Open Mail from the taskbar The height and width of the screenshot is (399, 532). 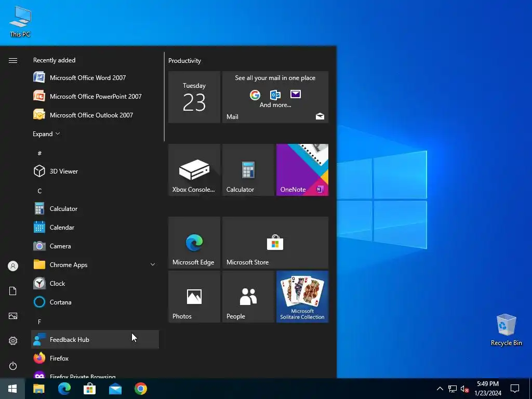(115, 389)
